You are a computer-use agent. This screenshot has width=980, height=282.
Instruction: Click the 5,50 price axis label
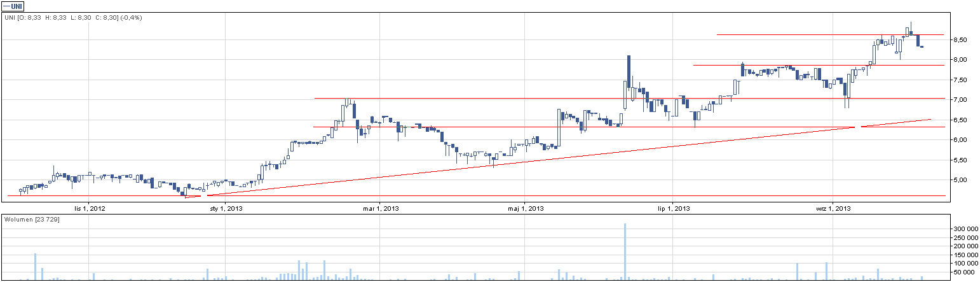[x=960, y=160]
